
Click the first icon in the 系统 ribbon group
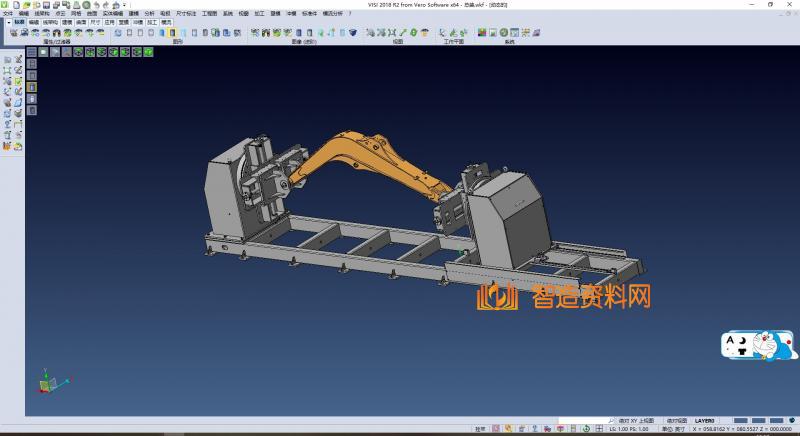pyautogui.click(x=481, y=33)
